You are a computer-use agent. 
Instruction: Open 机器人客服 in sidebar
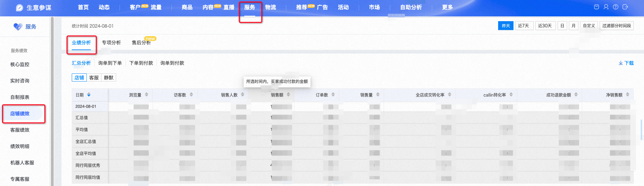tap(22, 163)
